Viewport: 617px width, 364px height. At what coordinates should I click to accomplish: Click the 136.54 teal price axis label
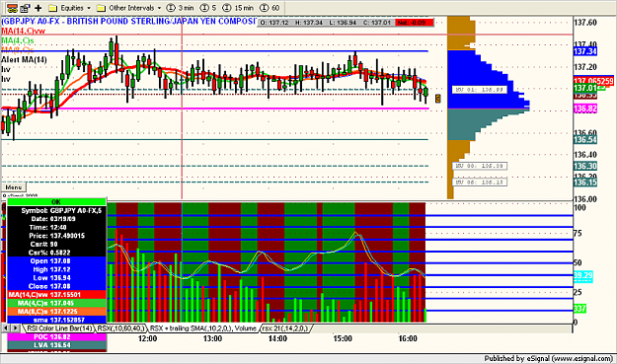tap(585, 139)
